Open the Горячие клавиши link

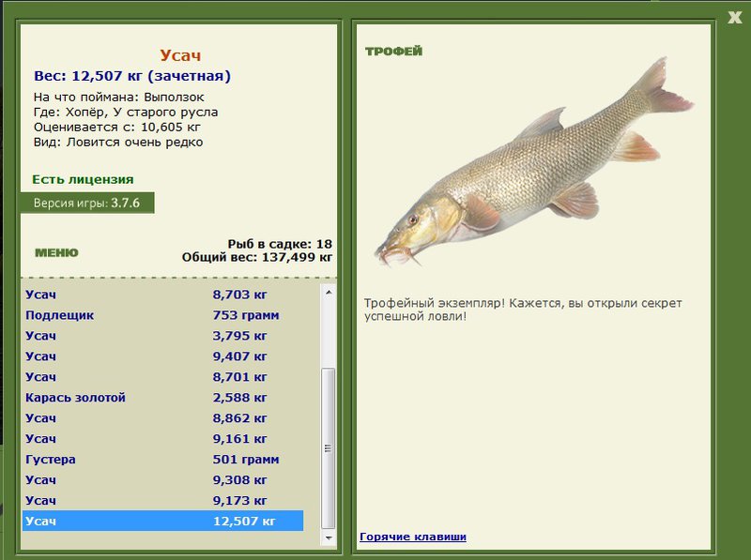tap(413, 537)
